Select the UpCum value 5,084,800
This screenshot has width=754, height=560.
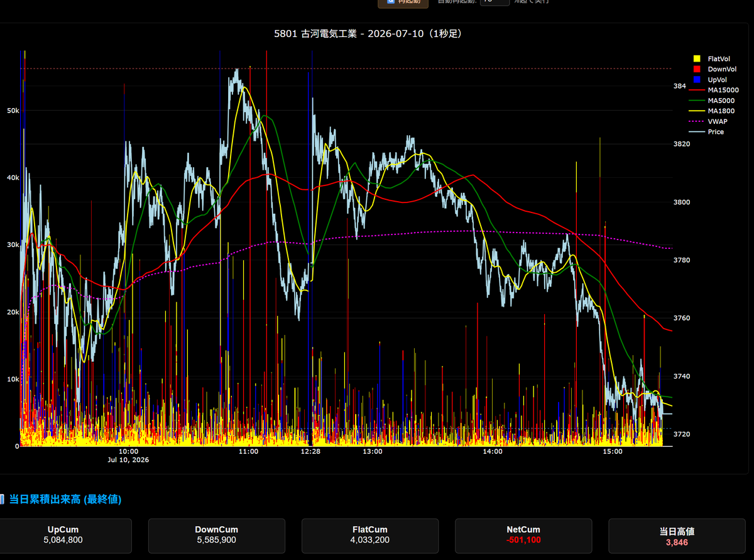pos(63,540)
